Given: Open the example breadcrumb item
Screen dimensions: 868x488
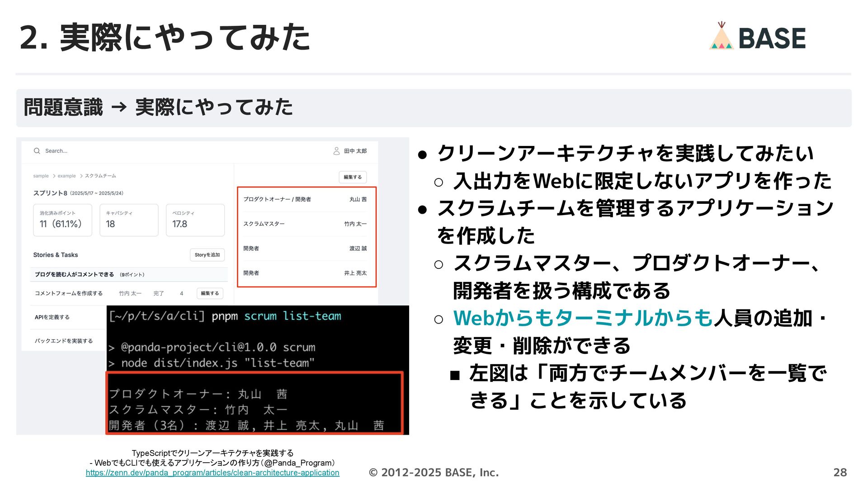Looking at the screenshot, I should click(x=67, y=176).
